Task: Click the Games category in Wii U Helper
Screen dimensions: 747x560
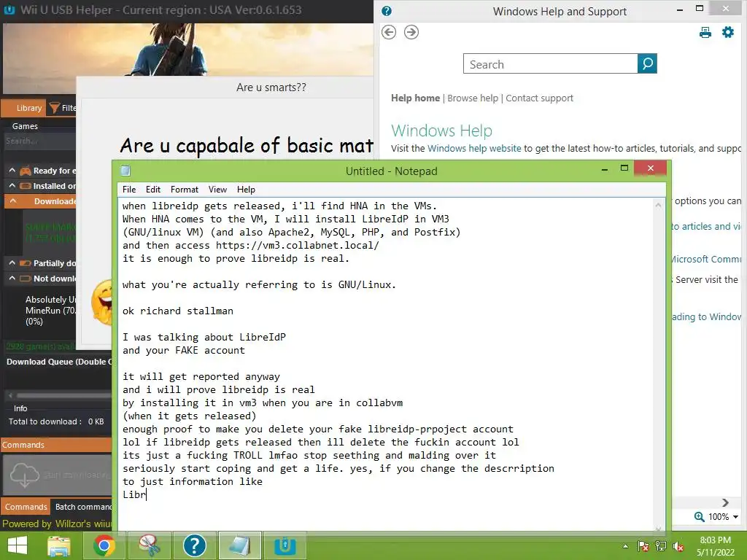Action: tap(25, 126)
